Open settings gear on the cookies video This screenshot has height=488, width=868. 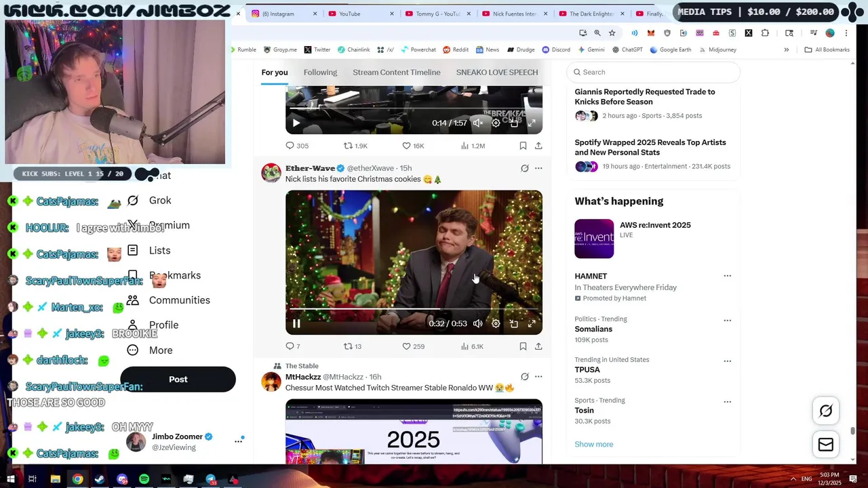pos(496,324)
